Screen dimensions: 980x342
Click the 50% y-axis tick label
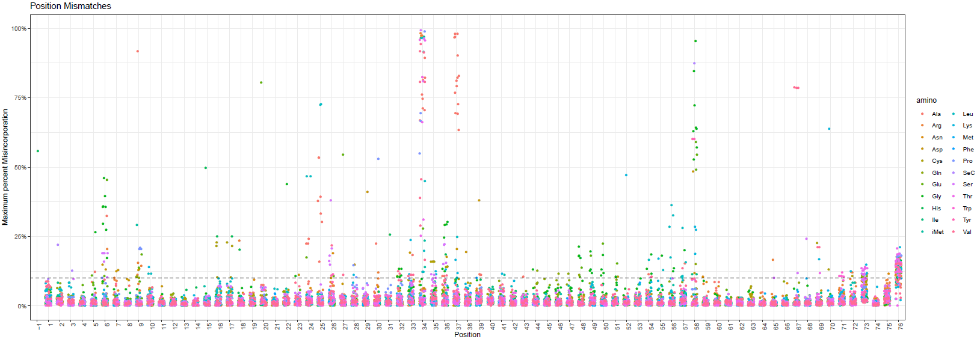coord(20,168)
